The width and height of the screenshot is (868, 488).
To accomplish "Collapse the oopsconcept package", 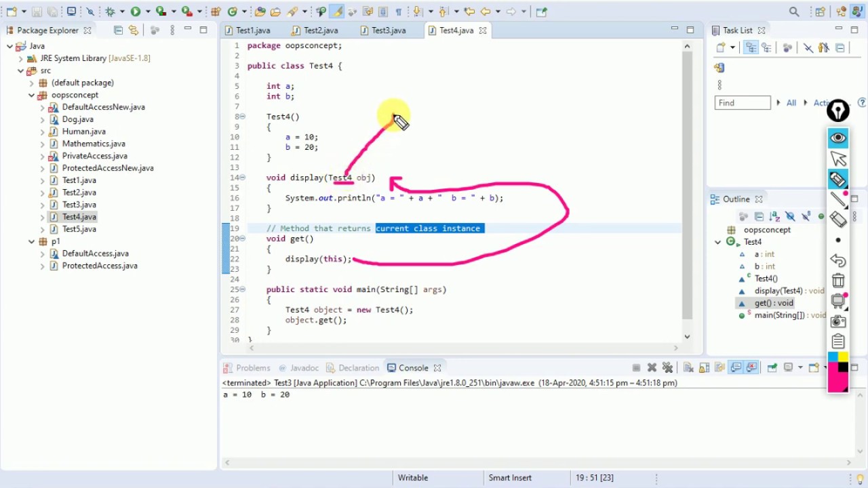I will pos(31,95).
